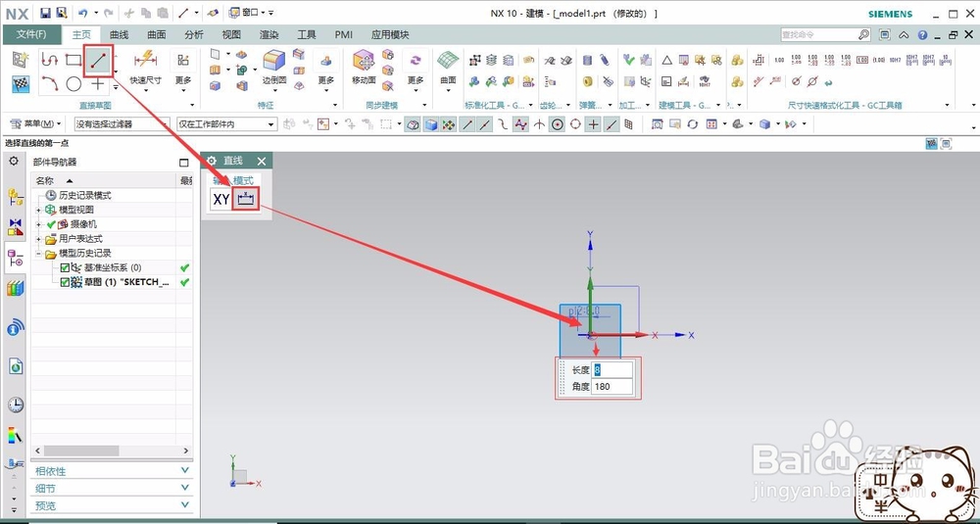Select the Arc sketch tool
This screenshot has height=524, width=980.
click(x=49, y=82)
